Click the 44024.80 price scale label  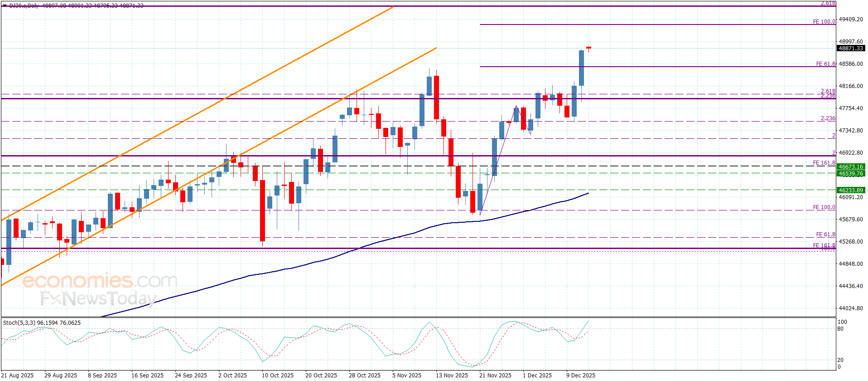pyautogui.click(x=851, y=308)
